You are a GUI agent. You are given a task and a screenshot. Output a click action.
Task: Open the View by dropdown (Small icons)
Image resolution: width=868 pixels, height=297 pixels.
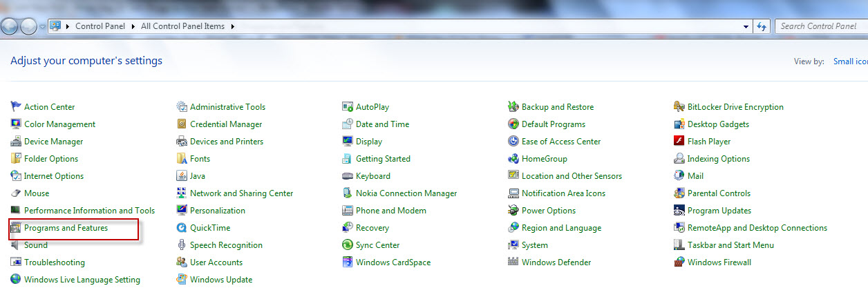pyautogui.click(x=850, y=61)
